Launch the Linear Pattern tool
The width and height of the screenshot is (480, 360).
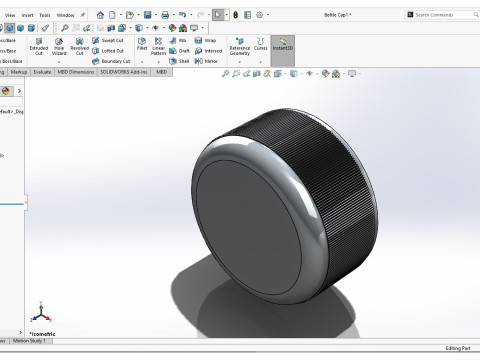(x=158, y=46)
